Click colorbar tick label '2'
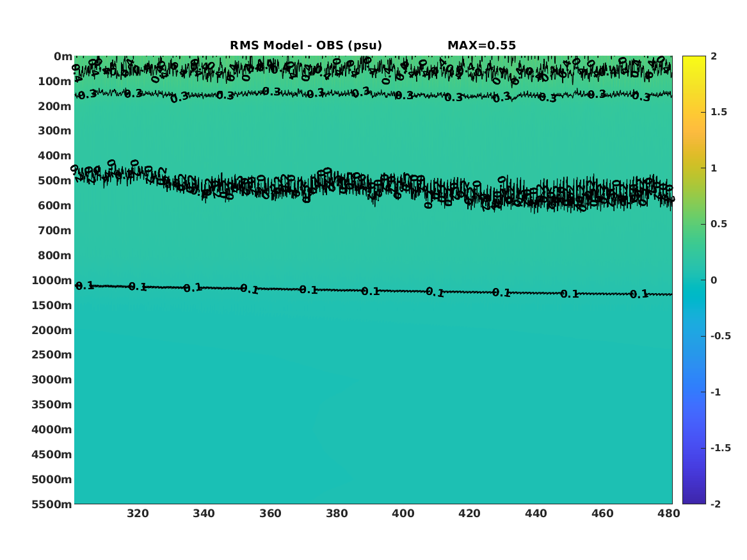 click(714, 56)
